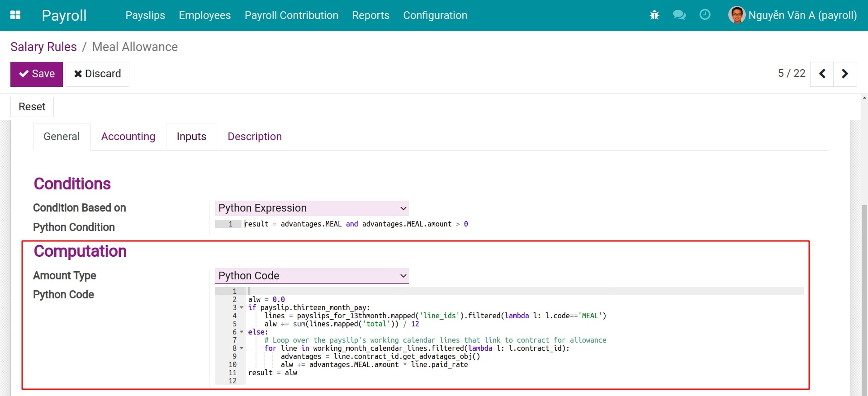Switch to the Accounting tab
Viewport: 868px width, 396px height.
pos(128,137)
